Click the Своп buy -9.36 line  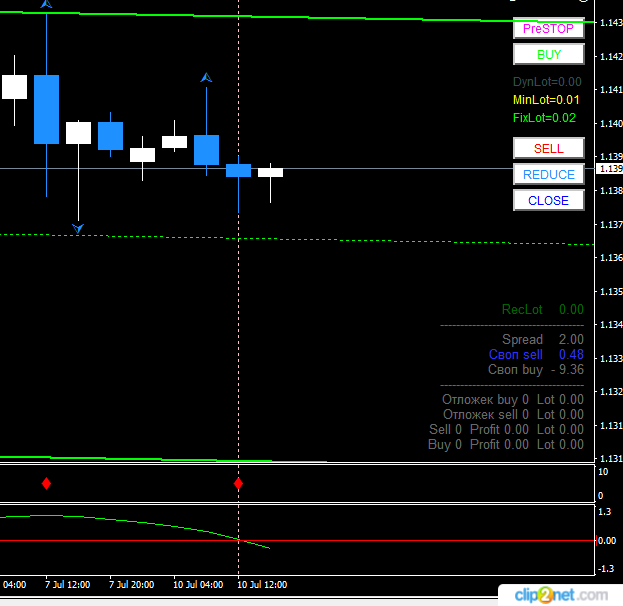click(x=536, y=370)
